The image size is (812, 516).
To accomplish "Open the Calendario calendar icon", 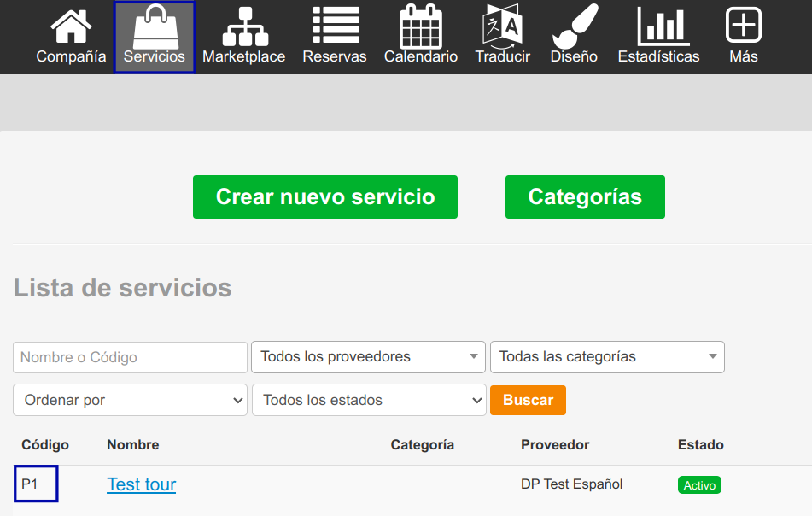I will pos(421,26).
